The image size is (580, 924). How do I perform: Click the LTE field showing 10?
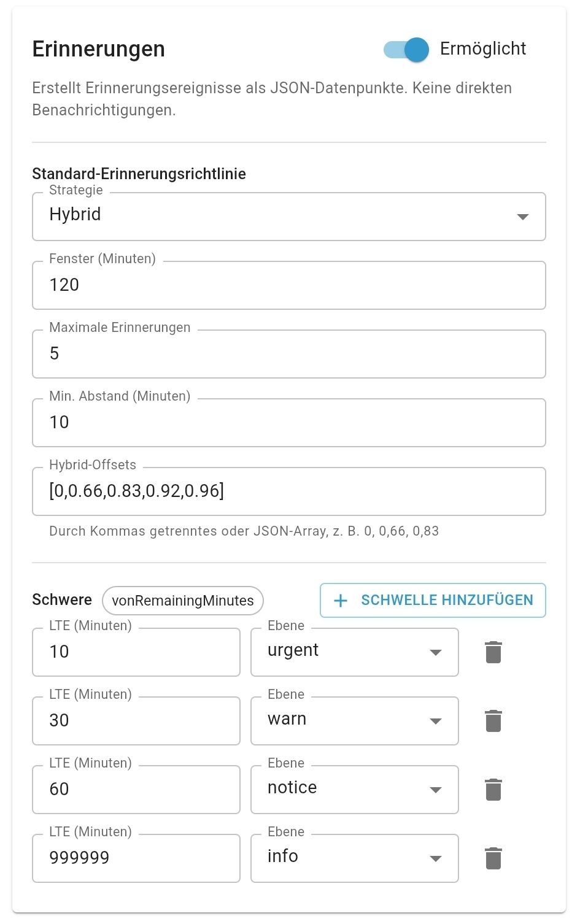point(136,652)
